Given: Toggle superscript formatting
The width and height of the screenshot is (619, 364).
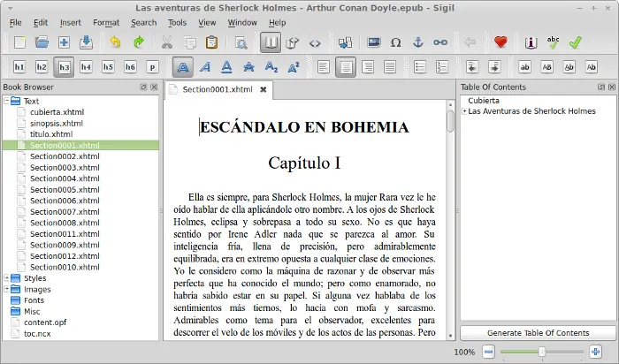Looking at the screenshot, I should coord(294,67).
